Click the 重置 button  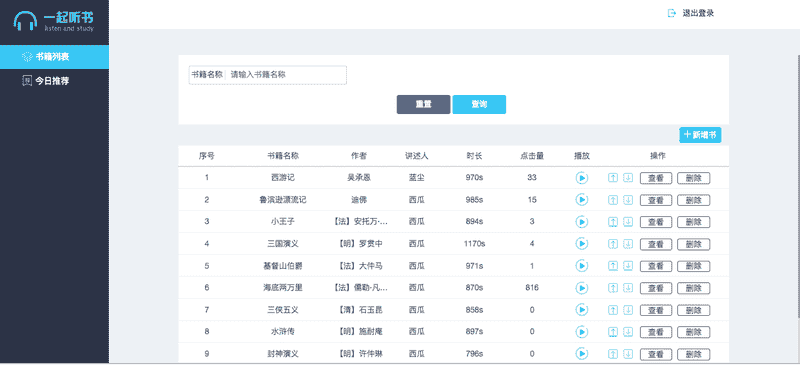point(423,104)
